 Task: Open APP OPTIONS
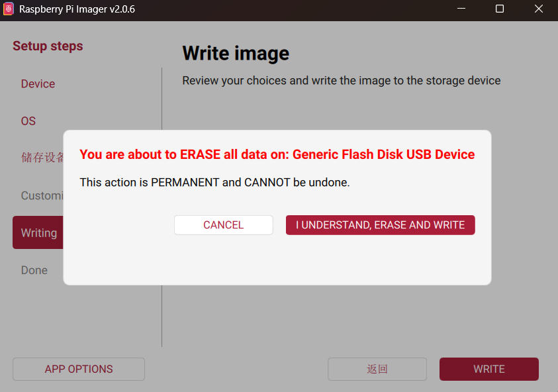(x=79, y=369)
